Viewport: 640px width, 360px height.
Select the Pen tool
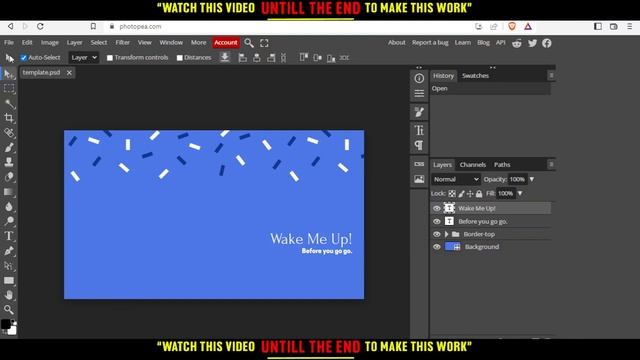[9, 251]
